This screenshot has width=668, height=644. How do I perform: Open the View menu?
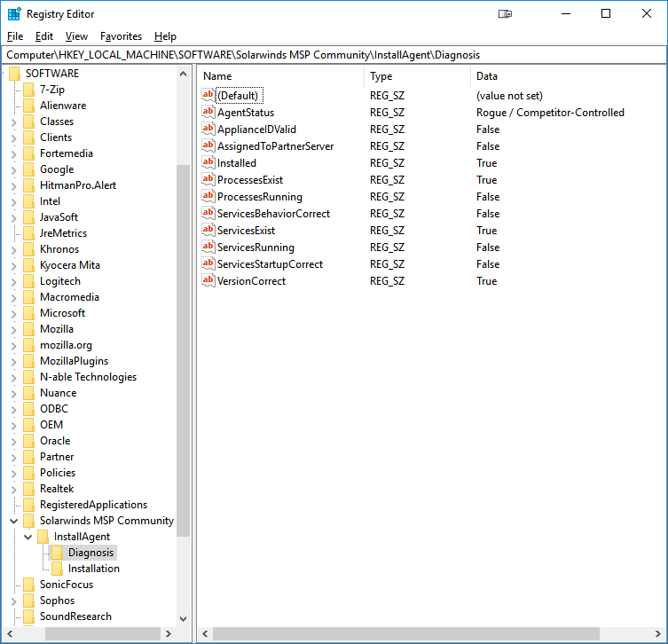tap(76, 36)
